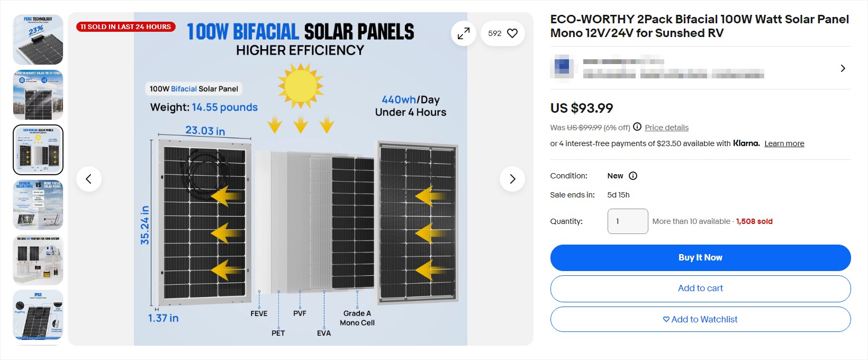Click the heart icon inside Add to Watchlist
This screenshot has width=868, height=360.
click(666, 319)
